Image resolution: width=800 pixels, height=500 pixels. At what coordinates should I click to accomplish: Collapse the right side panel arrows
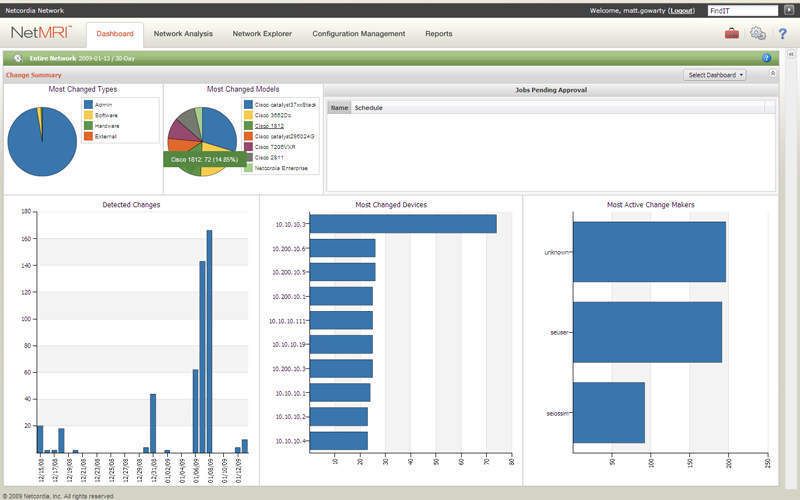coord(790,54)
